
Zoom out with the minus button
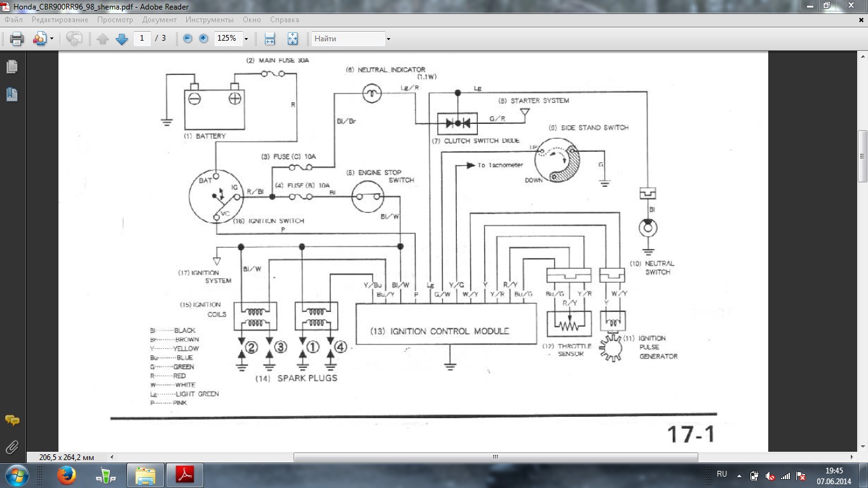[187, 39]
